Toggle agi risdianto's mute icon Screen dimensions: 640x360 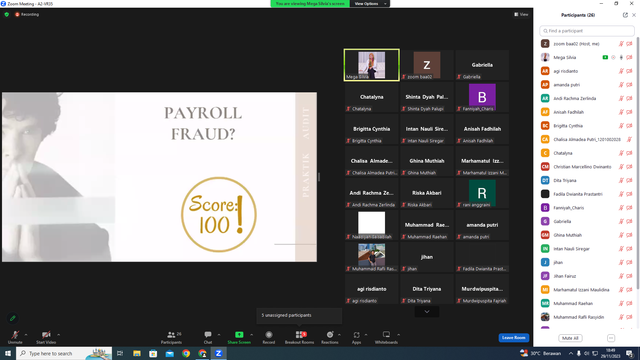tap(621, 71)
